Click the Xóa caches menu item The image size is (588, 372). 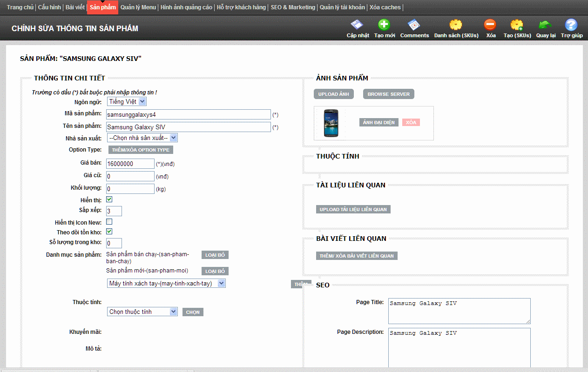385,7
